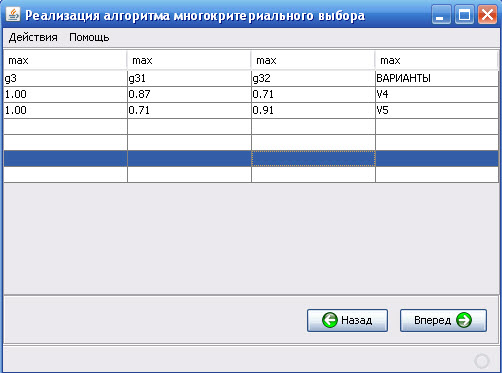Click the max column header above g32
Image resolution: width=502 pixels, height=373 pixels.
coord(313,60)
